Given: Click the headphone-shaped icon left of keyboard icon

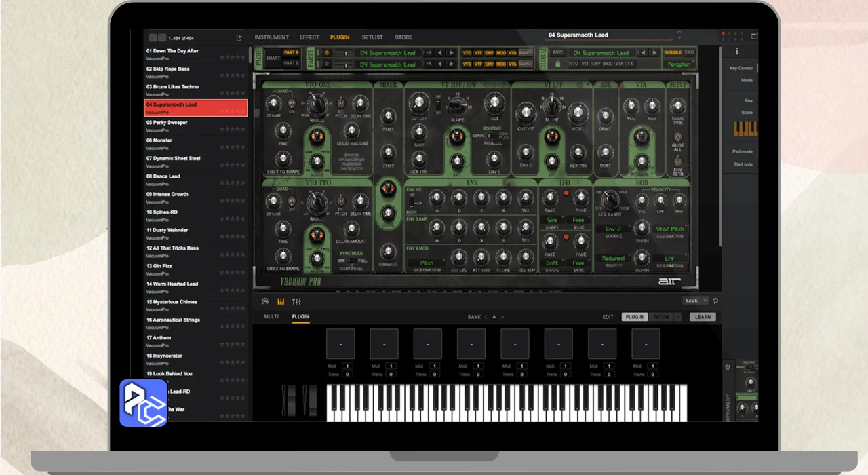Looking at the screenshot, I should click(x=264, y=301).
